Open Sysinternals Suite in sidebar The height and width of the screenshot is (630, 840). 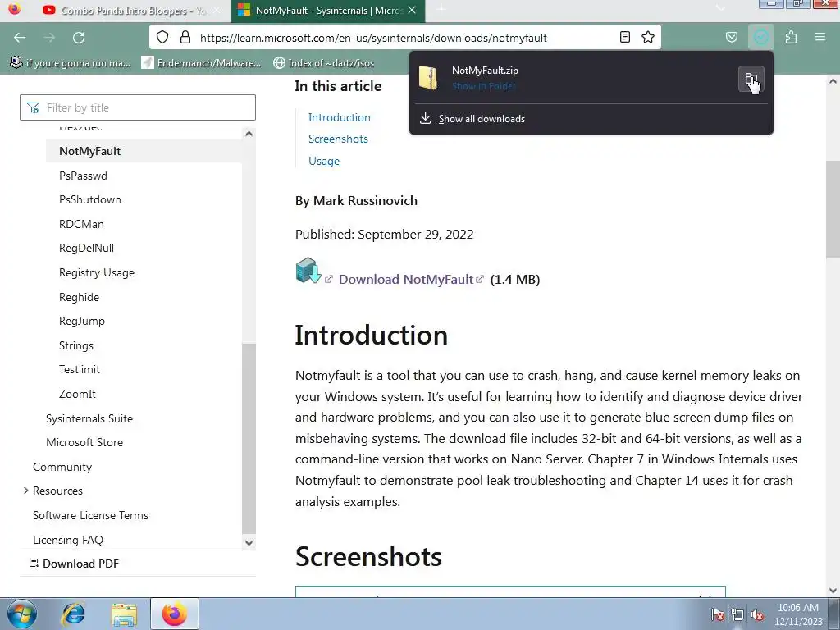pos(89,418)
